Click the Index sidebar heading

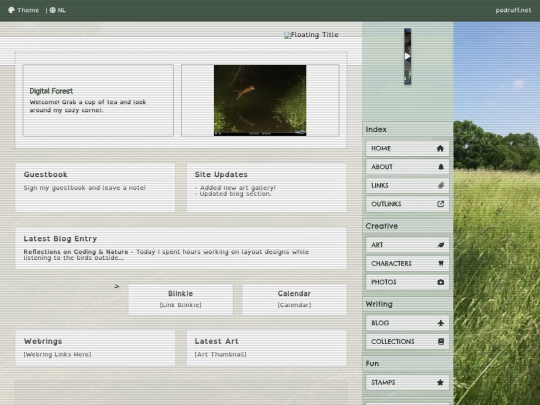point(376,129)
